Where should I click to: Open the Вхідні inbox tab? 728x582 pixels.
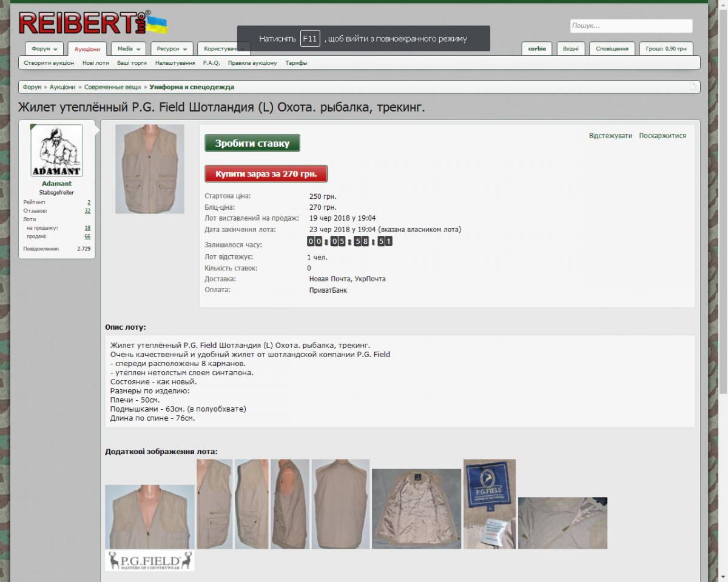pyautogui.click(x=570, y=48)
